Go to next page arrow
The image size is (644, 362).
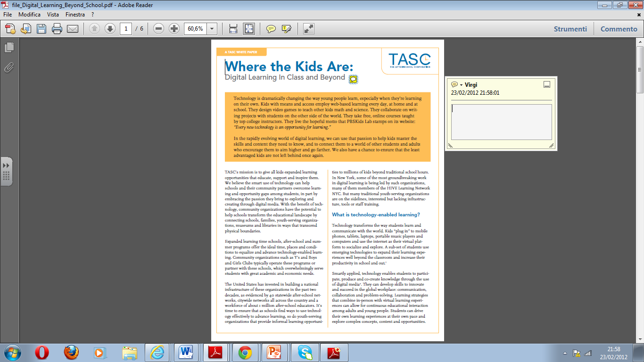point(110,29)
